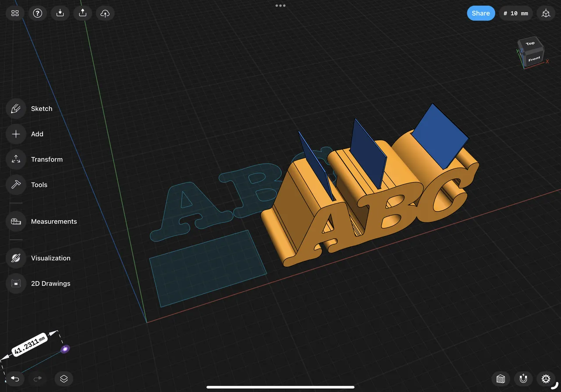Toggle snapping with the magnet icon

point(523,379)
